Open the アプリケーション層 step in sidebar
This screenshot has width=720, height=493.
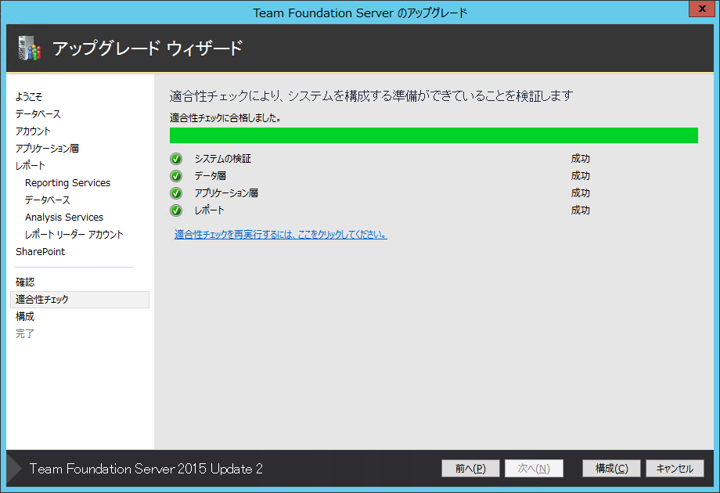(47, 148)
